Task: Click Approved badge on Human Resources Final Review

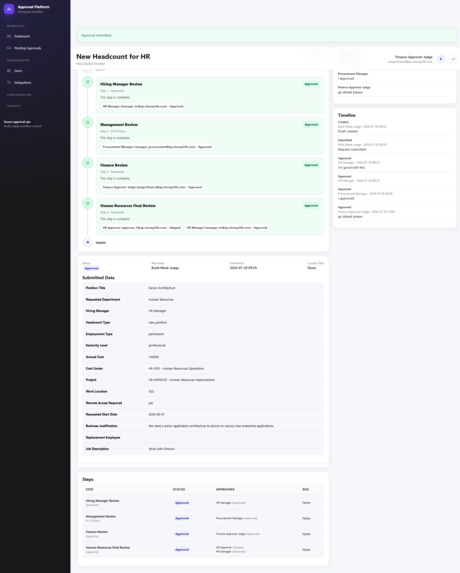Action: pyautogui.click(x=311, y=206)
